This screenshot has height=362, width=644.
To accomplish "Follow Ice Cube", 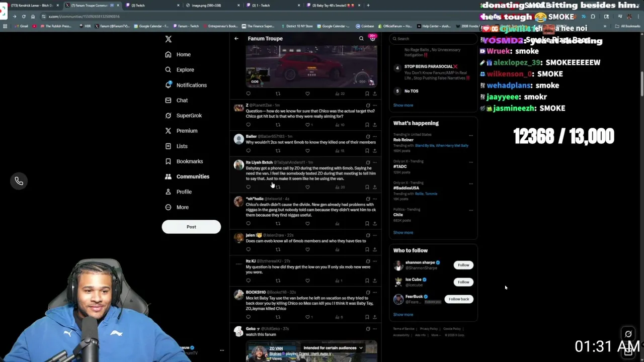I will (463, 282).
